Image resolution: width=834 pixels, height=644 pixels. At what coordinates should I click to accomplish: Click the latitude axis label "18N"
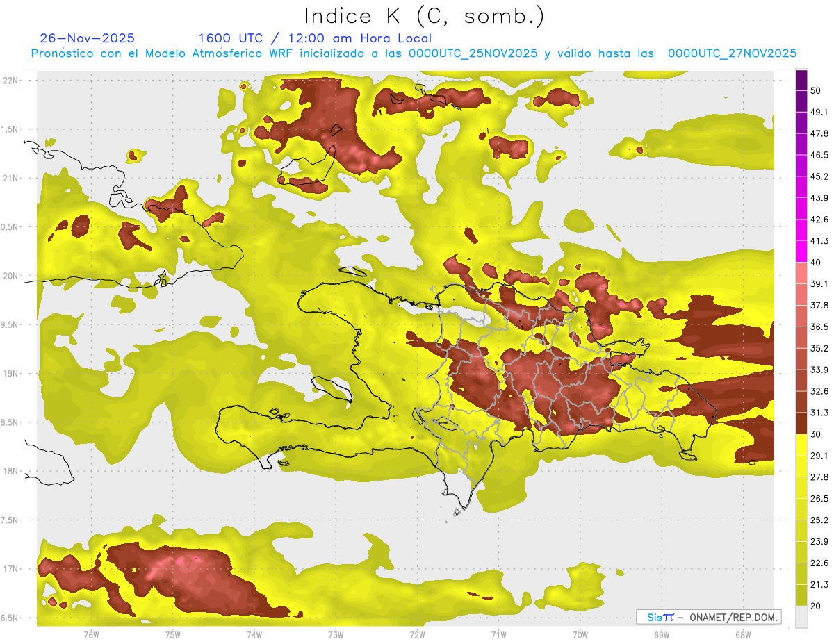click(x=10, y=471)
